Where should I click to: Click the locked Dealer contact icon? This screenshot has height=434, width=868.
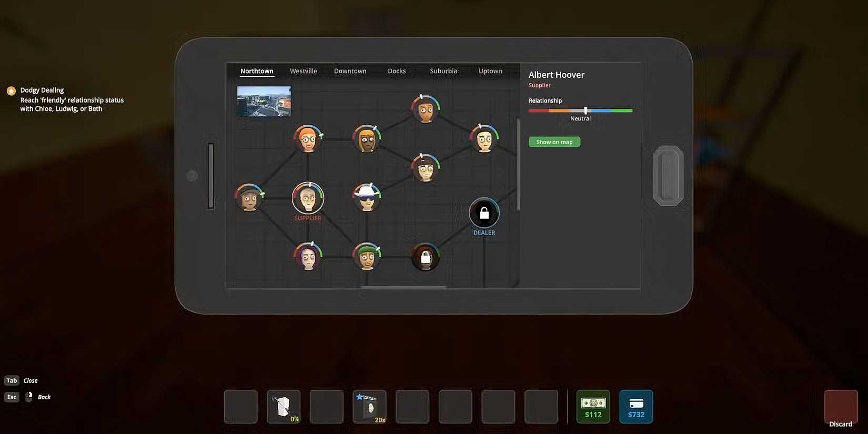[484, 213]
